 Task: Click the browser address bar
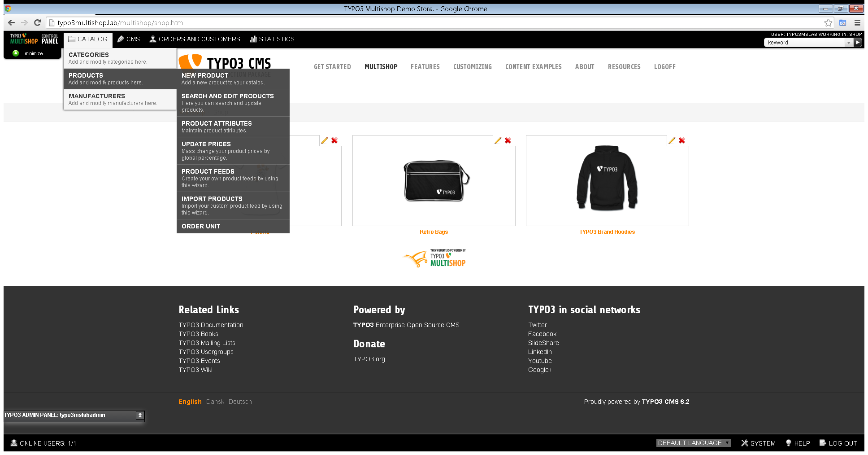[179, 22]
